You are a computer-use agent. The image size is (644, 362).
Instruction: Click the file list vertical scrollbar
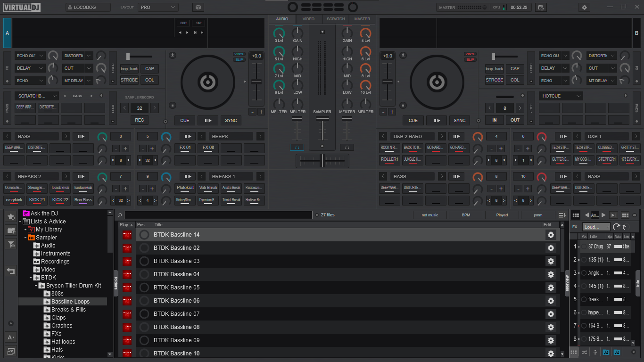coord(562,289)
